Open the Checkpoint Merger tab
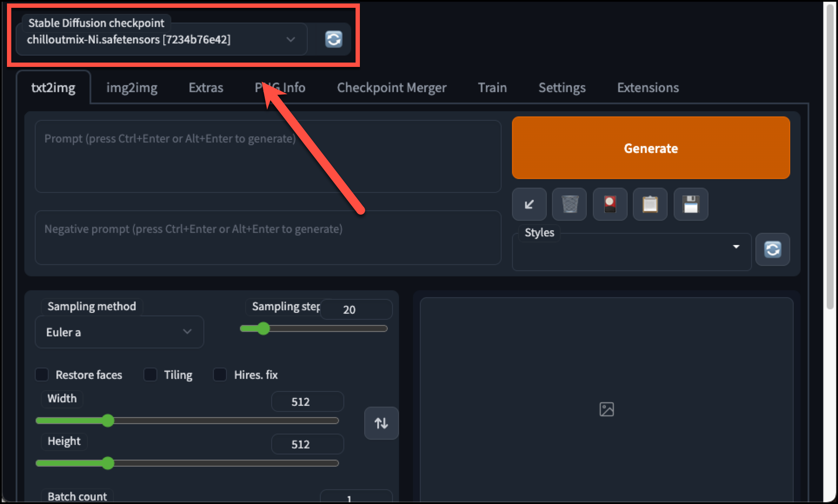 pos(392,88)
